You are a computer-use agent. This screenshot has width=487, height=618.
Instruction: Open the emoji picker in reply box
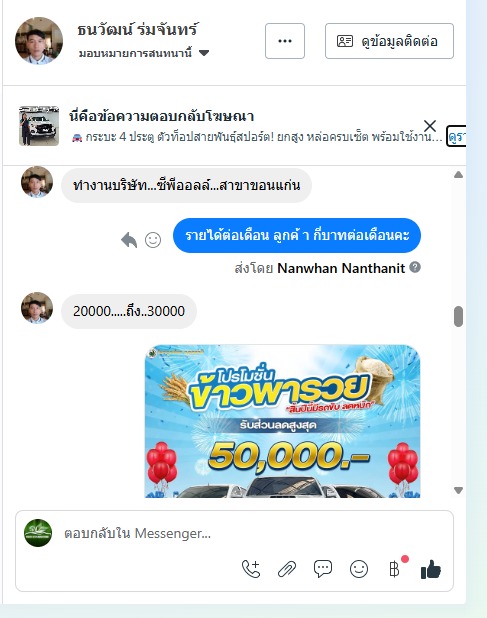[359, 569]
